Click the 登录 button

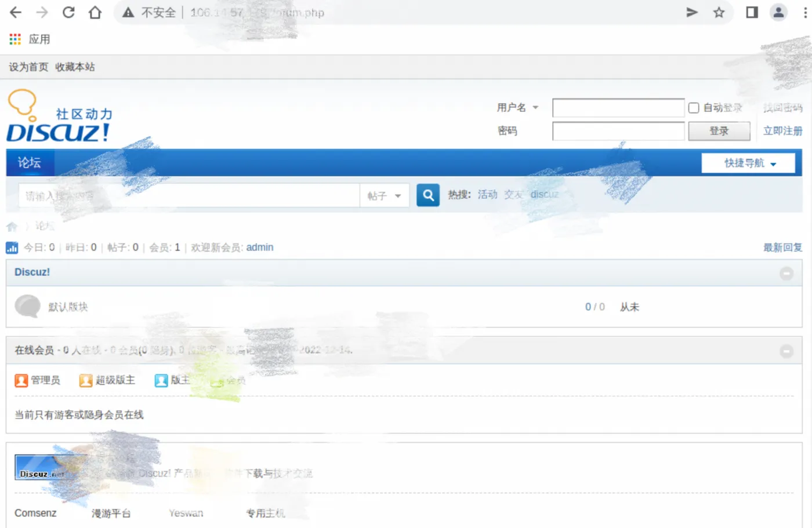coord(719,131)
